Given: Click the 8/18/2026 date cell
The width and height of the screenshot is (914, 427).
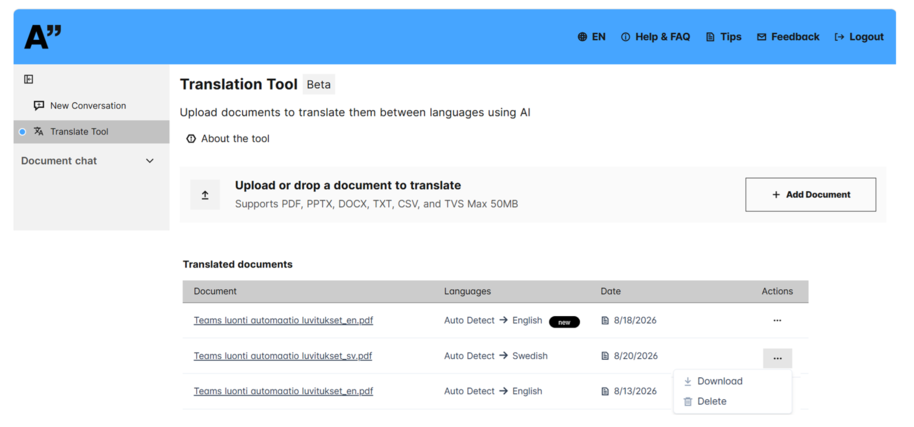Looking at the screenshot, I should point(630,320).
